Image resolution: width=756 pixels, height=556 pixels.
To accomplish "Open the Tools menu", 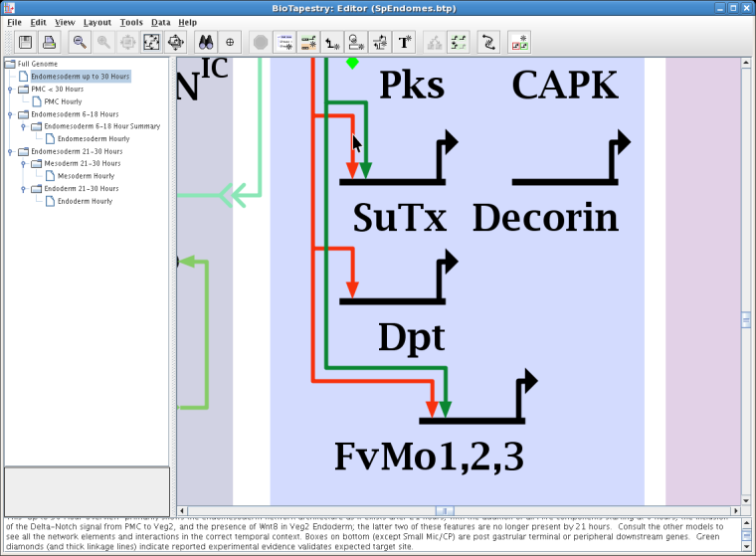I will pos(130,22).
